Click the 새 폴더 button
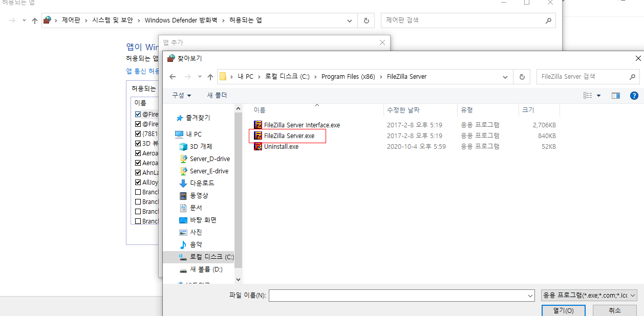 217,96
